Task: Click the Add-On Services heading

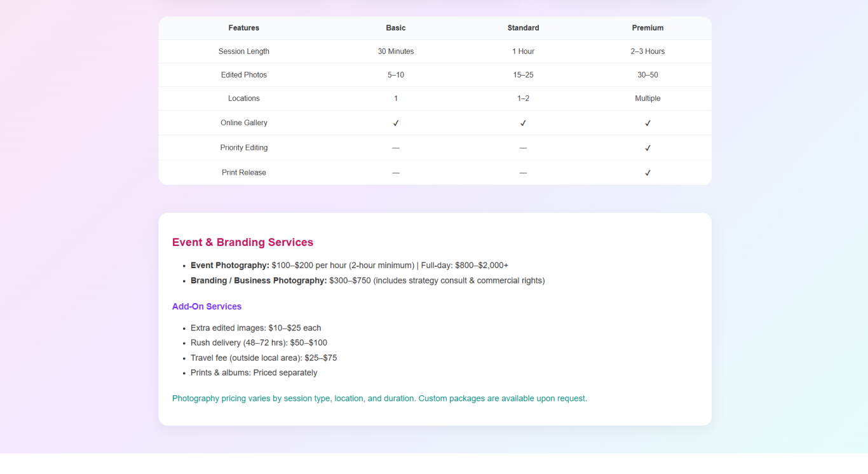Action: (x=207, y=306)
